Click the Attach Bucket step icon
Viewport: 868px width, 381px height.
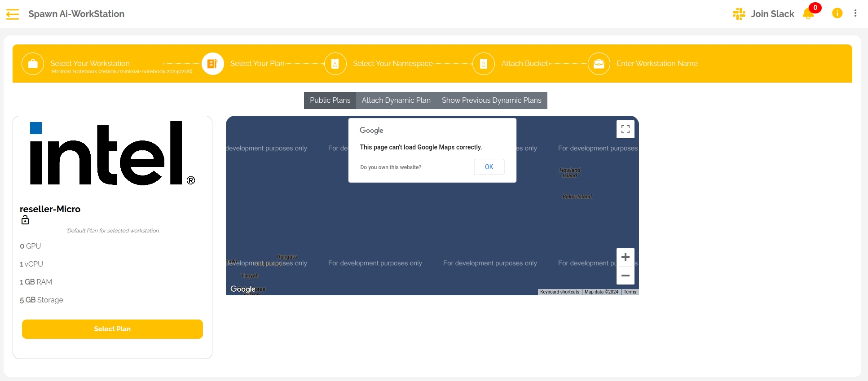[484, 64]
